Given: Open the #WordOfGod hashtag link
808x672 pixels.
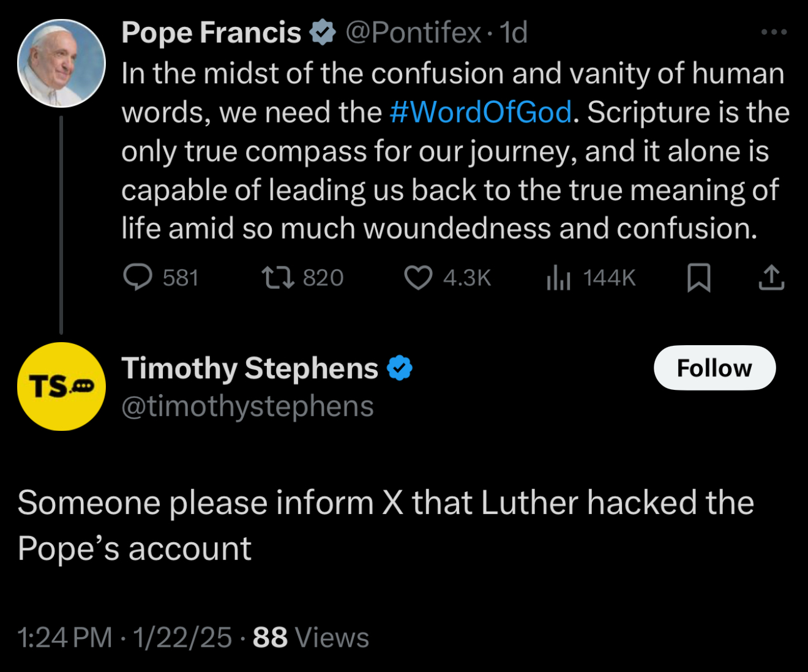Looking at the screenshot, I should coord(481,113).
